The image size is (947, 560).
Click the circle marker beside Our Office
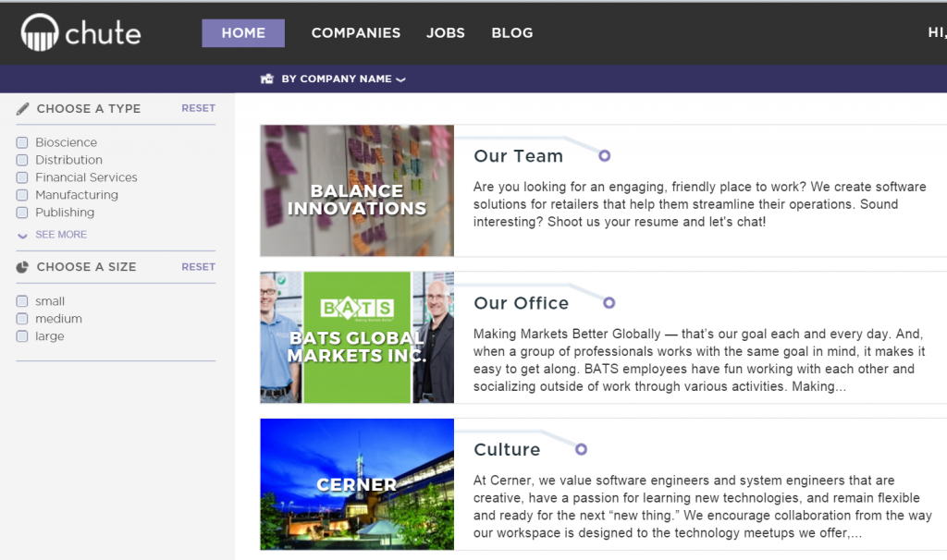pyautogui.click(x=609, y=302)
